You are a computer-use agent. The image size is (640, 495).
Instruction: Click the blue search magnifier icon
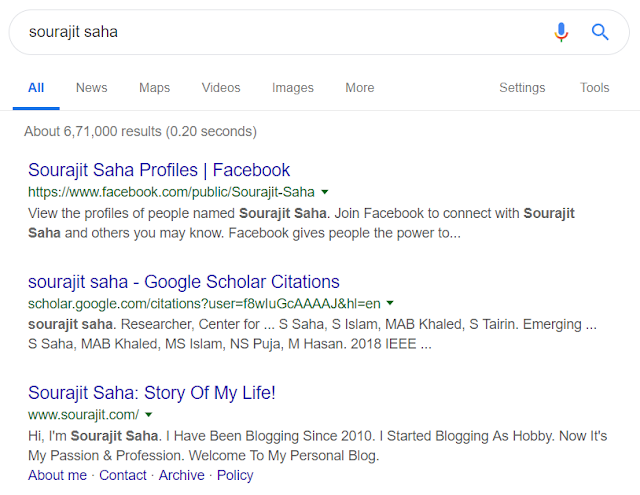600,32
